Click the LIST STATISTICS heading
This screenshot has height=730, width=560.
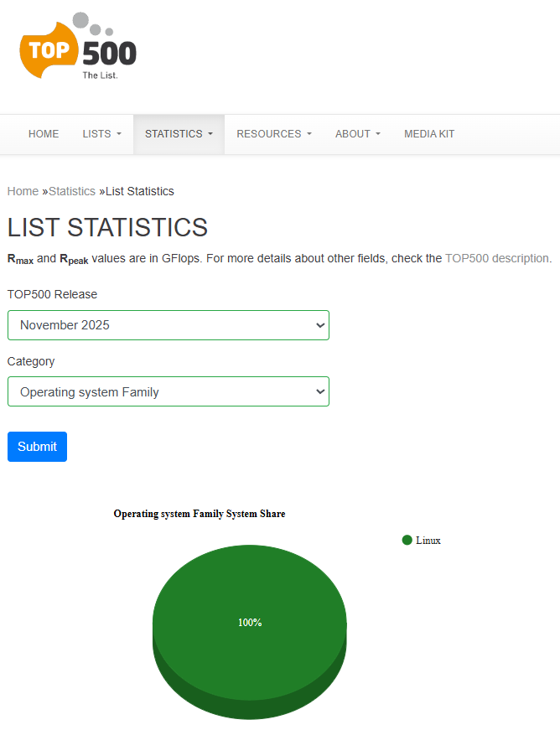tap(107, 228)
